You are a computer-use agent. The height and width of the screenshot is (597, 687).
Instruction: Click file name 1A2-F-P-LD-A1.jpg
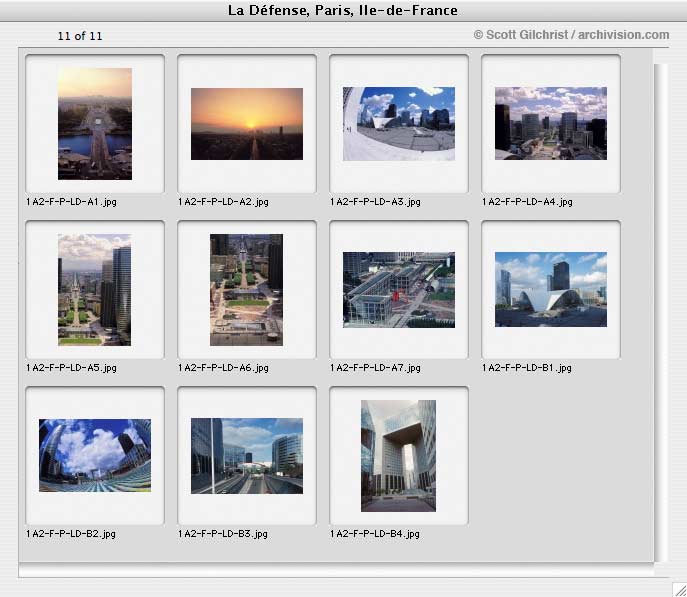pos(71,202)
